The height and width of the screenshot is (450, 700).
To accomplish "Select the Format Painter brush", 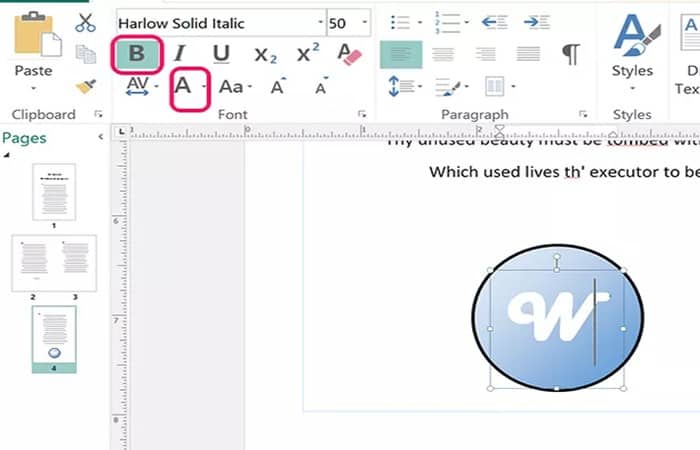I will coord(85,86).
